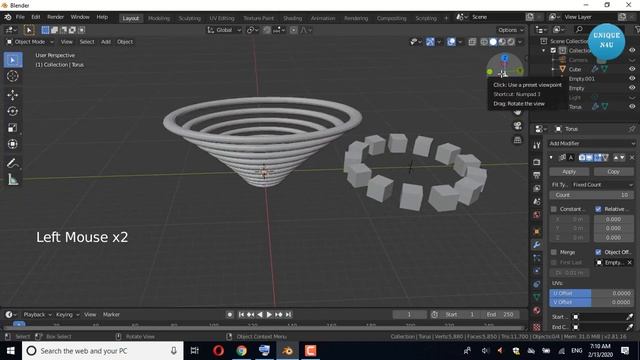Switch view to orthographic grid icon

[x=518, y=140]
